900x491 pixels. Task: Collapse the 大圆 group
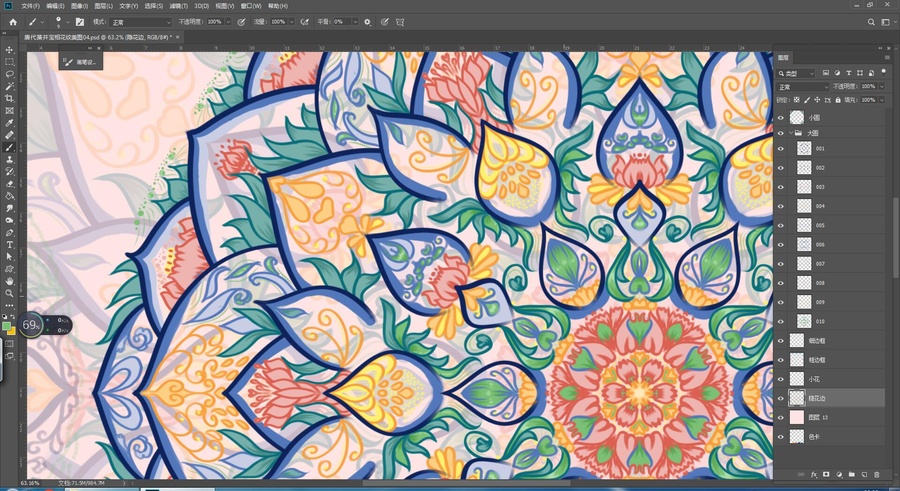click(790, 133)
